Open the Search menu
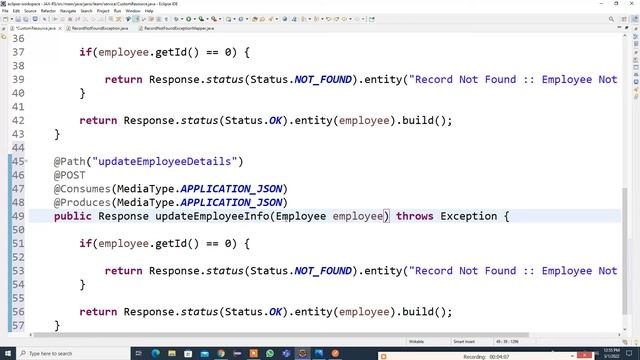Viewport: 640px width, 360px height. pos(86,11)
